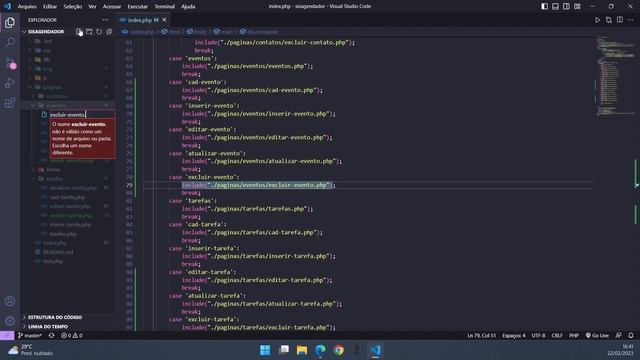The image size is (640, 360).
Task: Collapse the eventos folder
Action: coord(55,105)
